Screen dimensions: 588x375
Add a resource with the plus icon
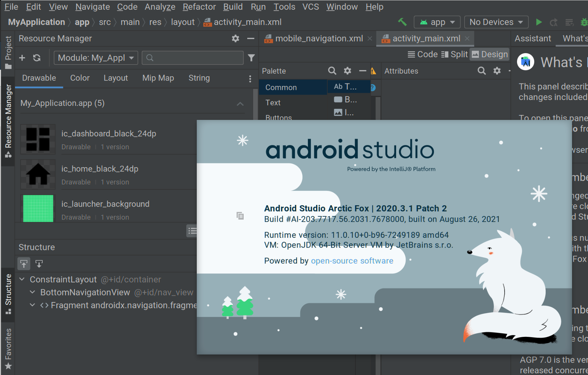coord(22,58)
